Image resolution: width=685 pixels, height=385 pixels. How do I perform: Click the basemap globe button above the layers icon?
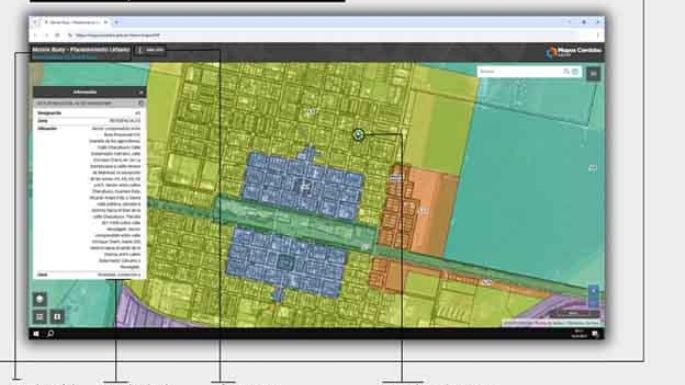40,299
